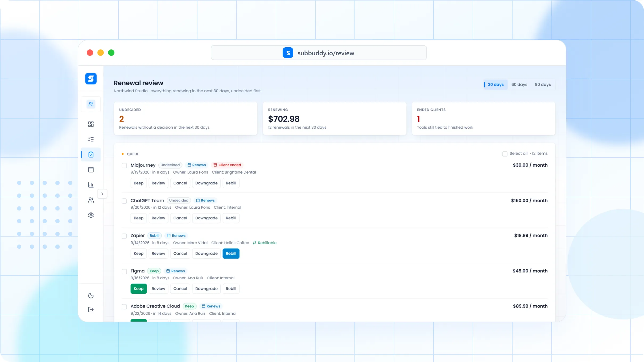Click the $150.00 / month price

tap(529, 201)
